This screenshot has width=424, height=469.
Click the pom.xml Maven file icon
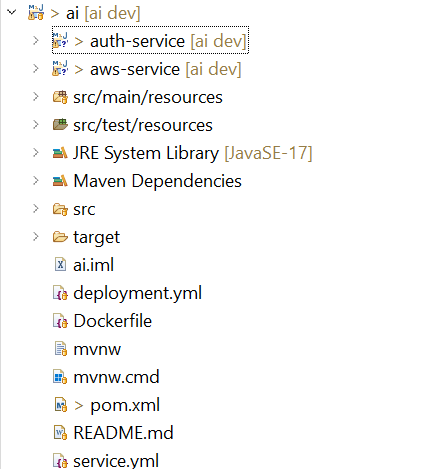coord(60,405)
